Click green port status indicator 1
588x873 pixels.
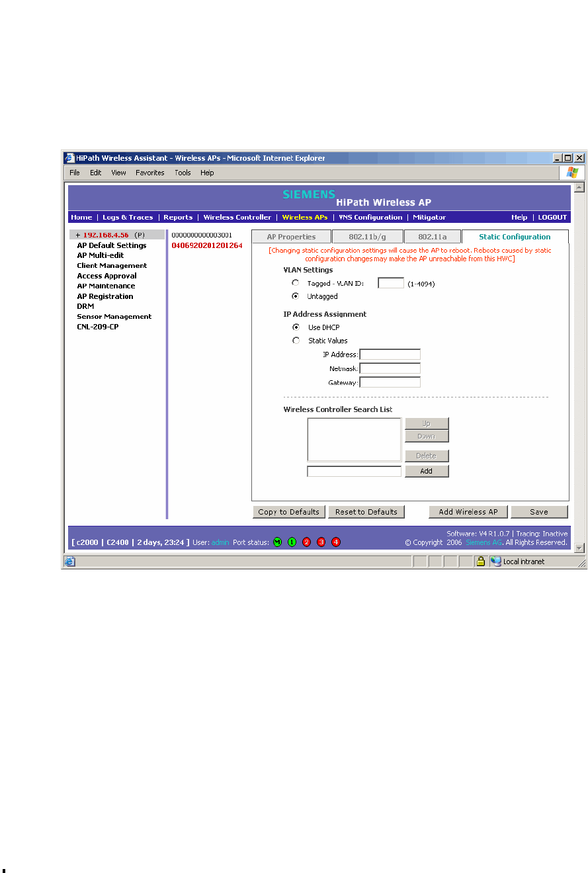pos(292,542)
